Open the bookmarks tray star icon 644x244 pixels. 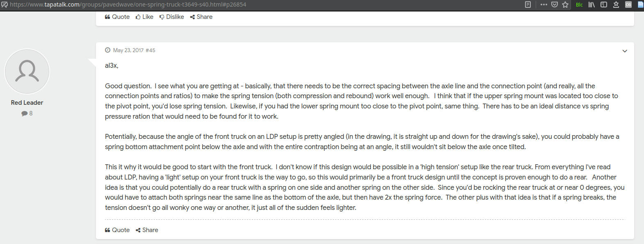click(x=616, y=5)
